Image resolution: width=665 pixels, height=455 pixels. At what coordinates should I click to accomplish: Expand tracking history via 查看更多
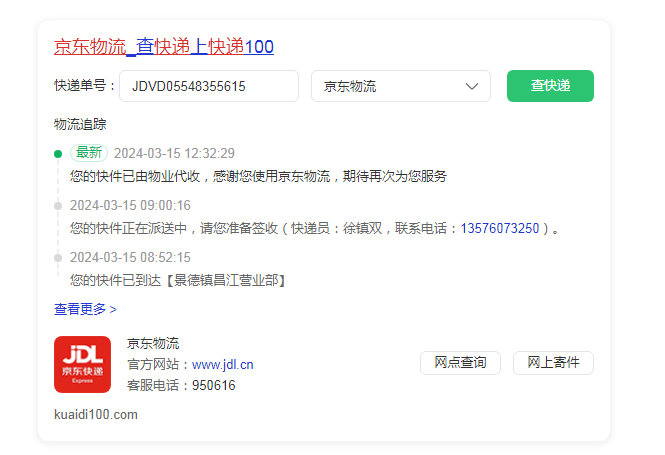point(85,309)
